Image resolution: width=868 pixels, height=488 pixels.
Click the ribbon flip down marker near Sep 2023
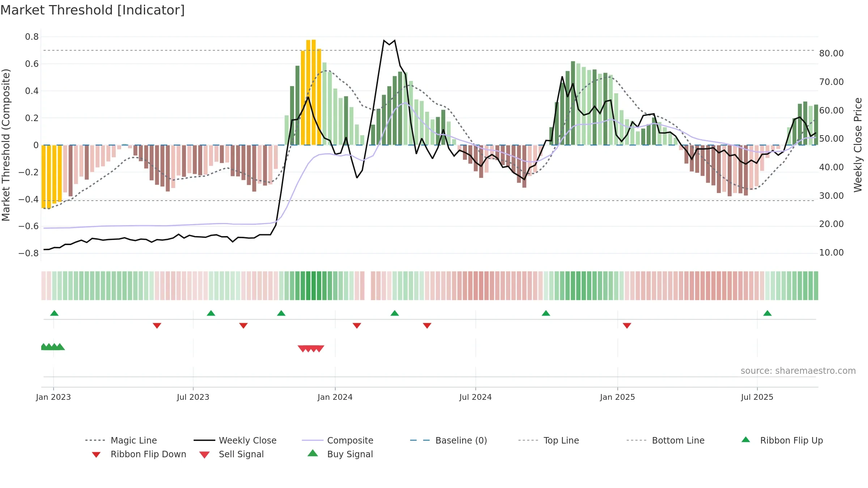coord(243,326)
